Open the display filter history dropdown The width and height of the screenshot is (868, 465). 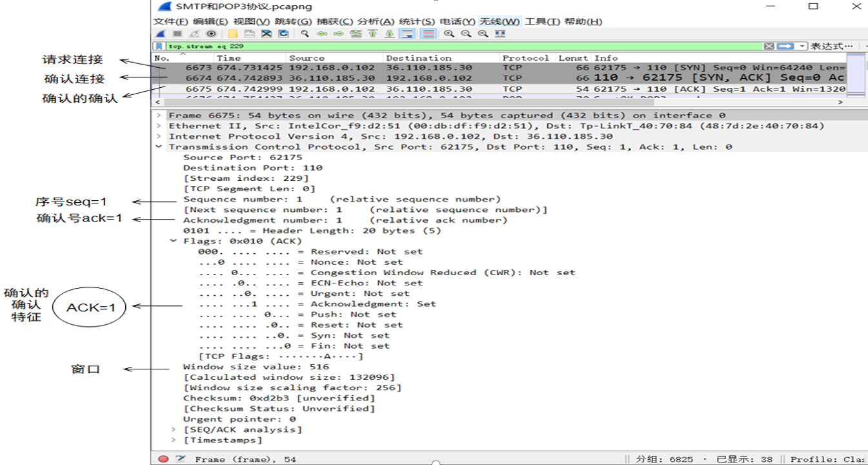pyautogui.click(x=802, y=46)
